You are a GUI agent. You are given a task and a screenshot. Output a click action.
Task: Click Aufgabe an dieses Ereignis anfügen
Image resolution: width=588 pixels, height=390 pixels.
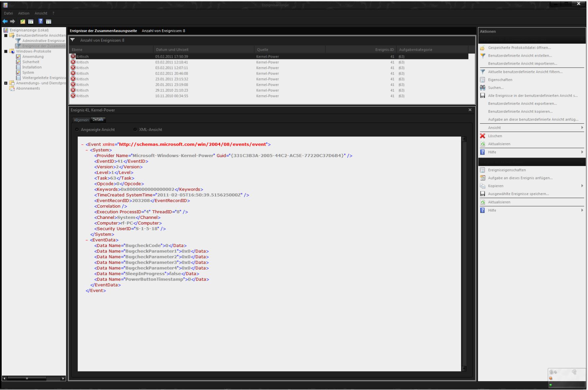pos(520,178)
